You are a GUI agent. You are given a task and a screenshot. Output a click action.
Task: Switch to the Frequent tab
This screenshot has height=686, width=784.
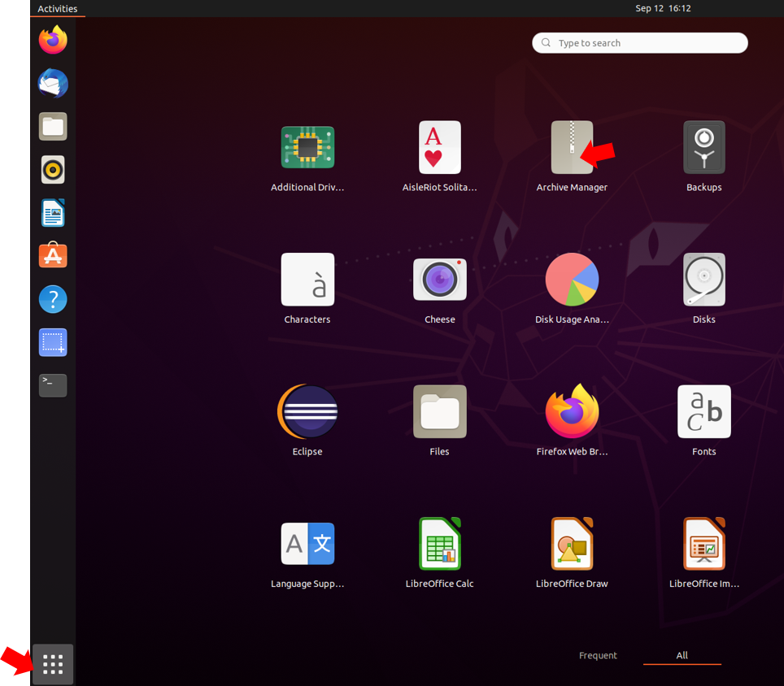tap(598, 655)
